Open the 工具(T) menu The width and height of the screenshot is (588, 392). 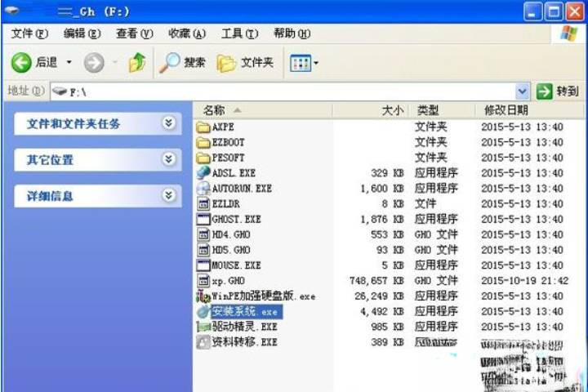(239, 33)
